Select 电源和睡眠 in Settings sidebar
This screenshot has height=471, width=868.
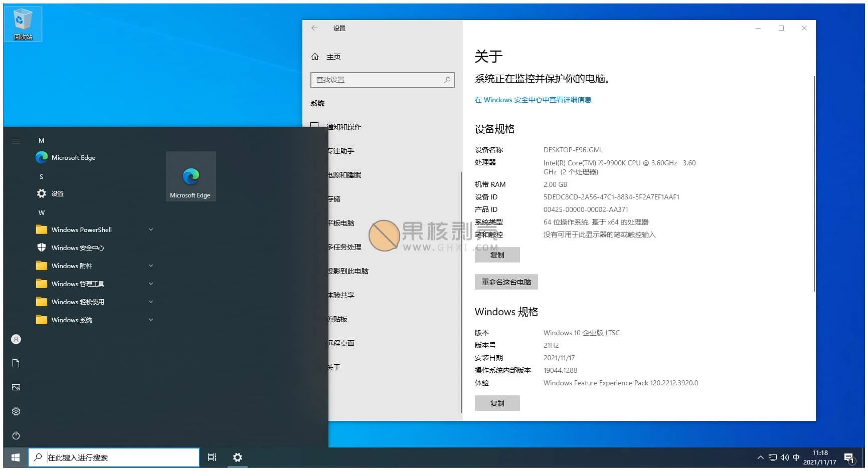click(x=344, y=175)
